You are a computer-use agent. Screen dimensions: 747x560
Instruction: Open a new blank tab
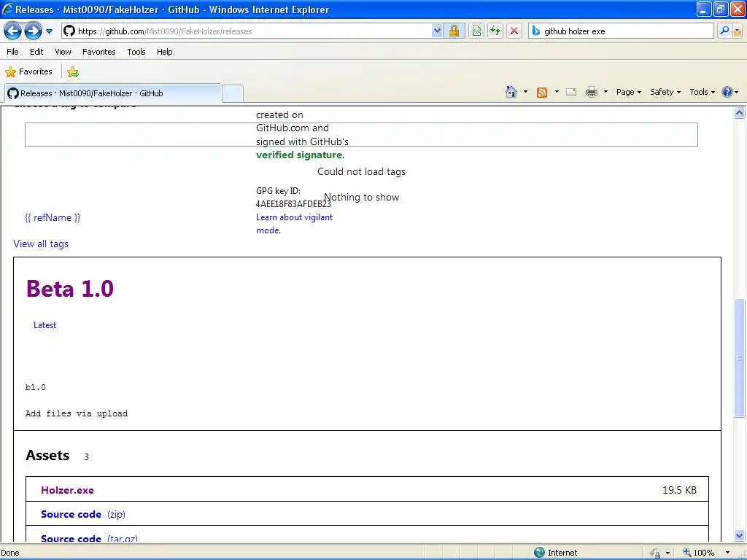point(233,93)
